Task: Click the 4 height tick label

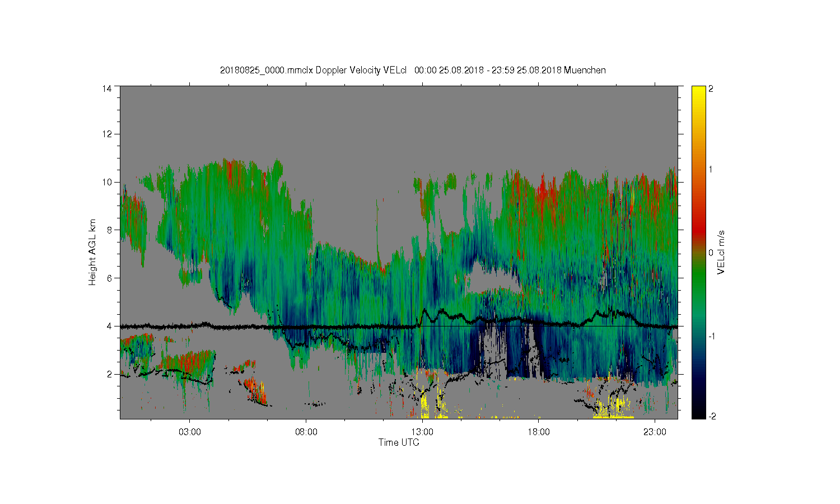Action: click(109, 326)
